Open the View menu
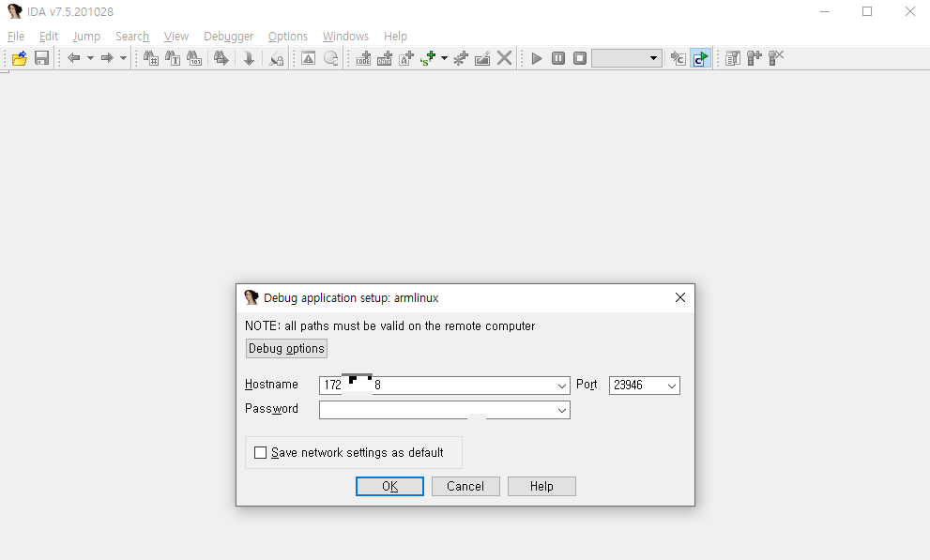This screenshot has width=930, height=560. point(176,37)
